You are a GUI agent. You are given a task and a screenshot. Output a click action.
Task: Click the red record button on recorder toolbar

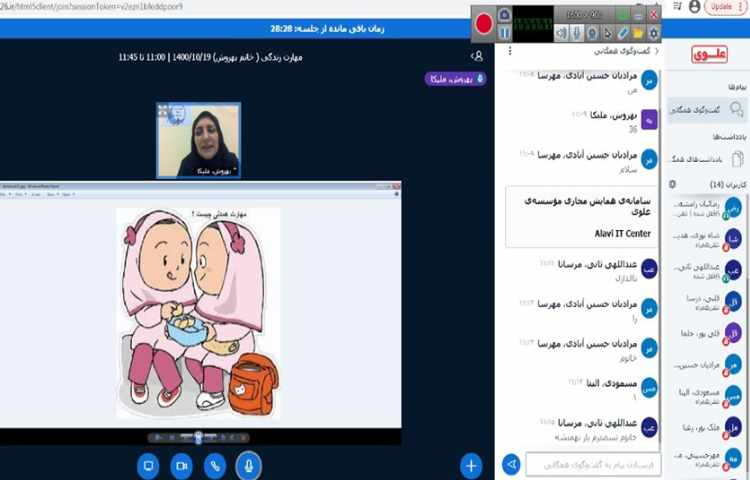484,23
